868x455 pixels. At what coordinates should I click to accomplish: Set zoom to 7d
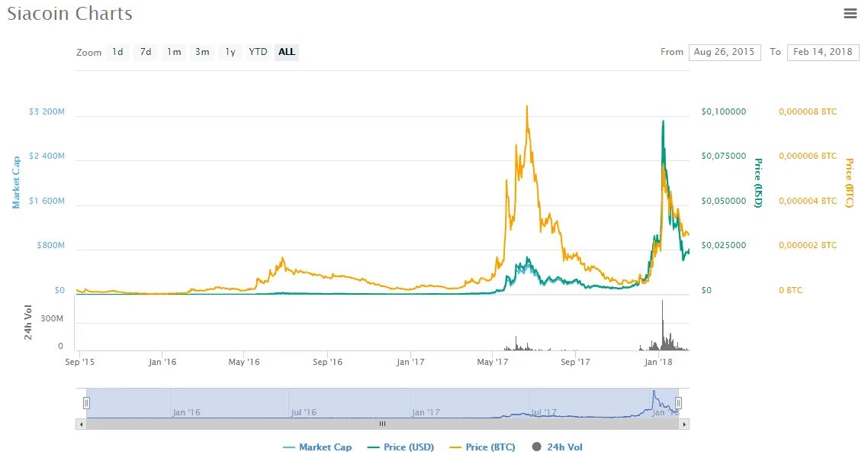(x=146, y=52)
